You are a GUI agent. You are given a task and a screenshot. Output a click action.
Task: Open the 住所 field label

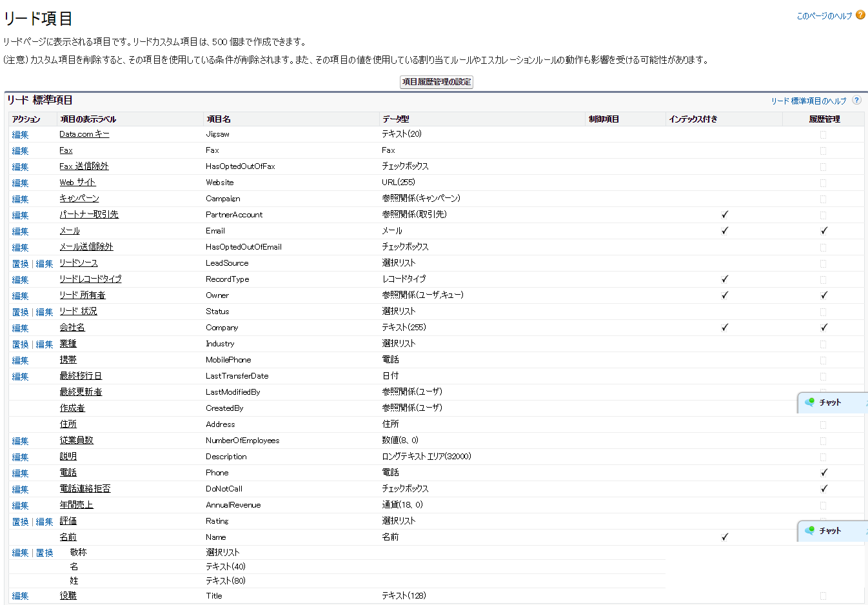(x=68, y=424)
